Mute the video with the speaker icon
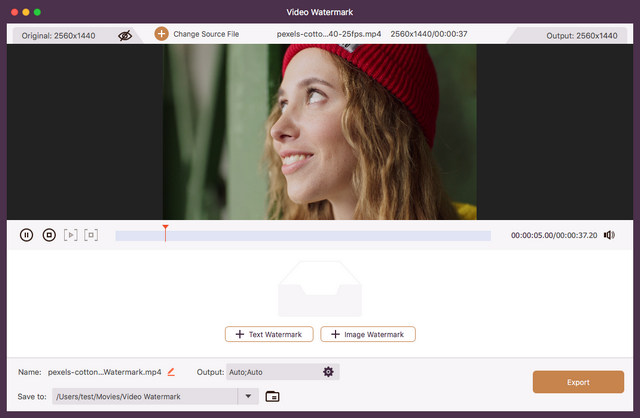 (609, 235)
